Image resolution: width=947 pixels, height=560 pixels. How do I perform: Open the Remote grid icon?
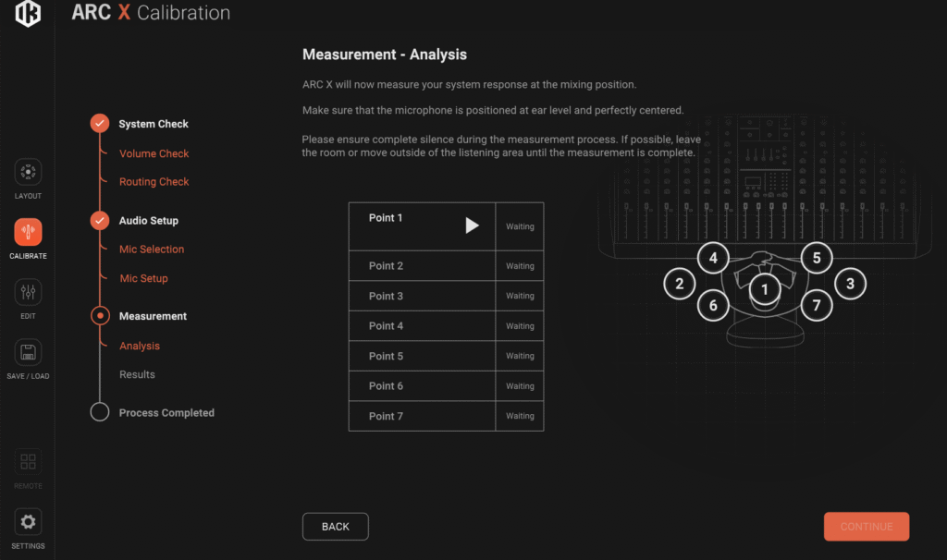[28, 462]
